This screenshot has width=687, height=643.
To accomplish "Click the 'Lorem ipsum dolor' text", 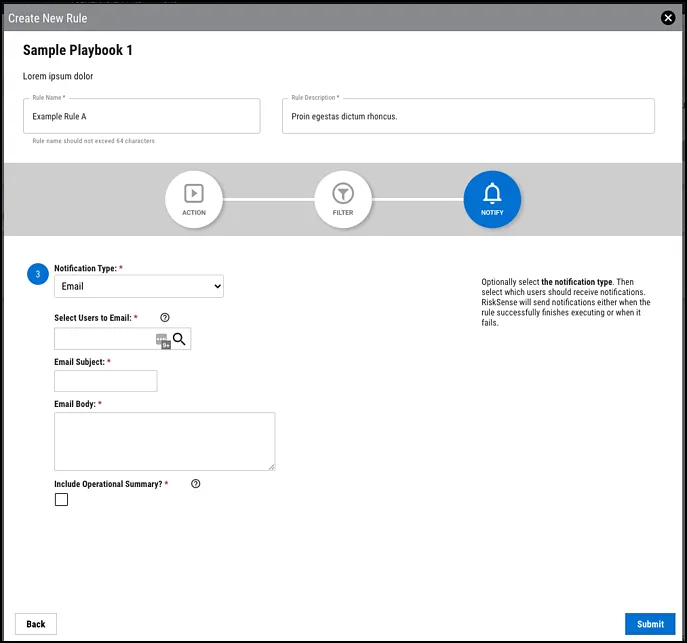I will click(58, 76).
